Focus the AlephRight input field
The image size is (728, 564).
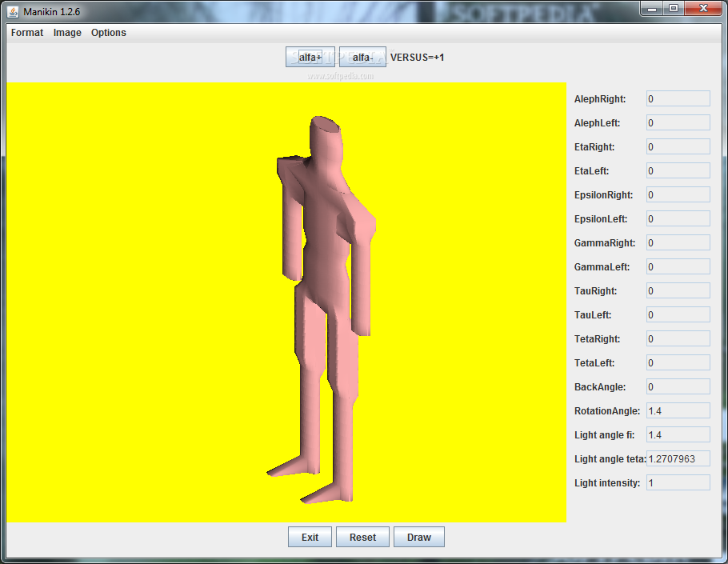678,99
